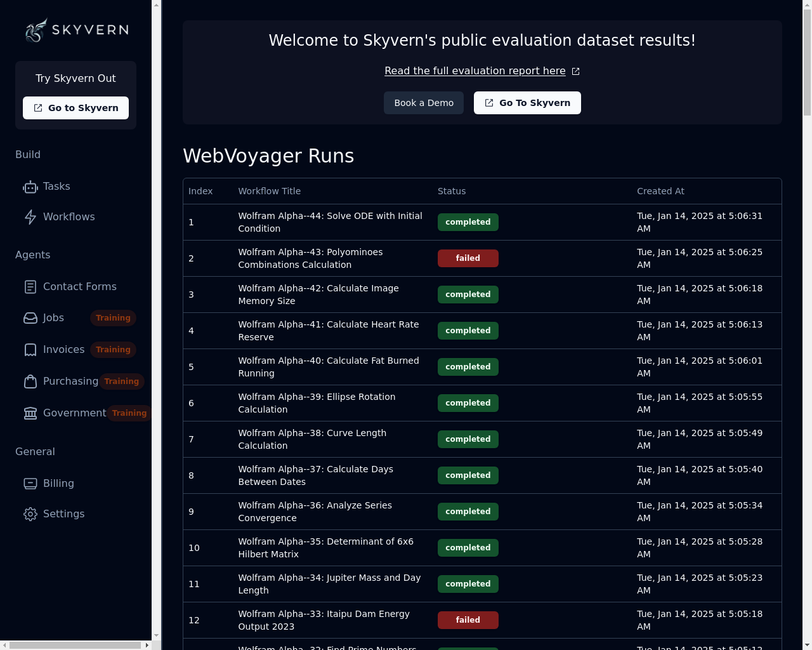Open row Wolfram Alpha--44: Solve ODE with Initial Condition
The height and width of the screenshot is (650, 812).
(x=482, y=222)
